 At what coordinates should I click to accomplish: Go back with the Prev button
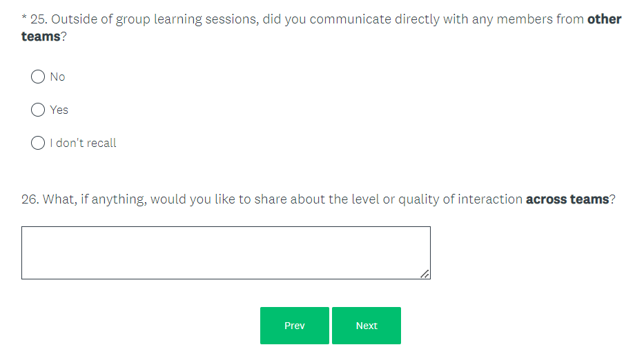click(x=295, y=326)
